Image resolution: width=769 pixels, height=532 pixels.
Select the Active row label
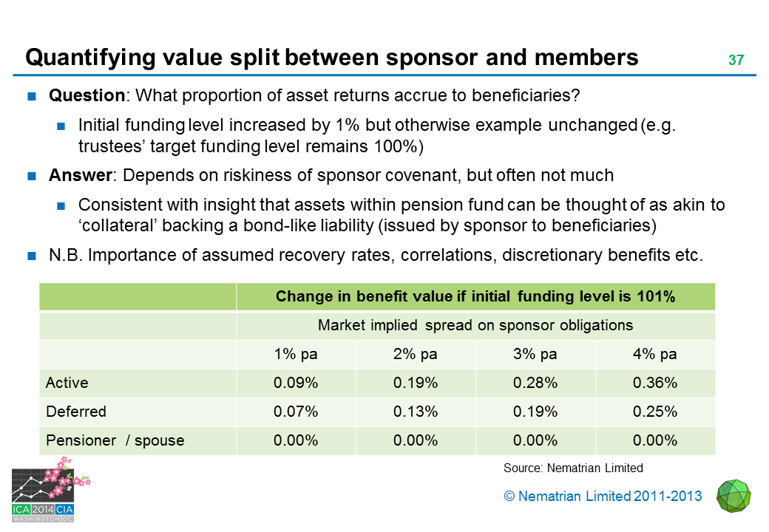(67, 383)
